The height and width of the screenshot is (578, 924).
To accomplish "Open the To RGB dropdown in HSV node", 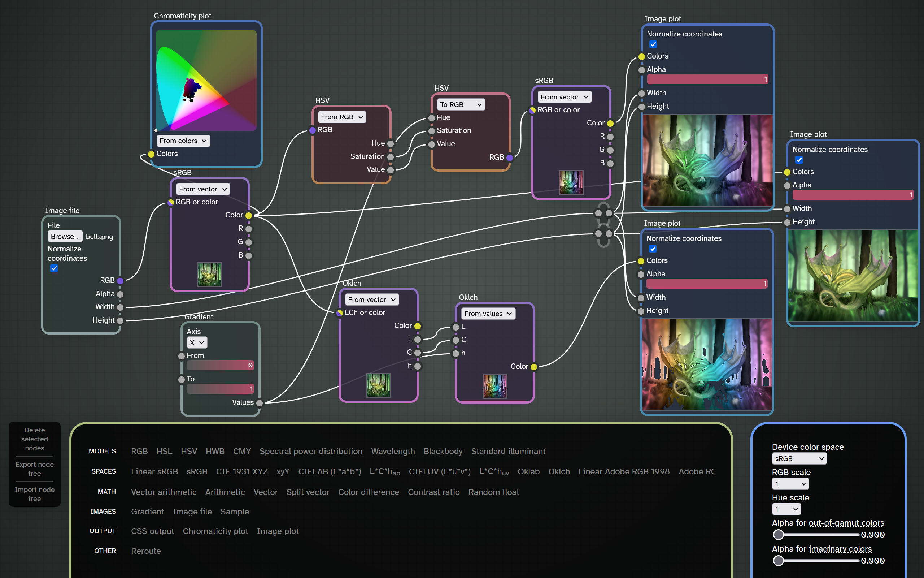I will point(461,105).
